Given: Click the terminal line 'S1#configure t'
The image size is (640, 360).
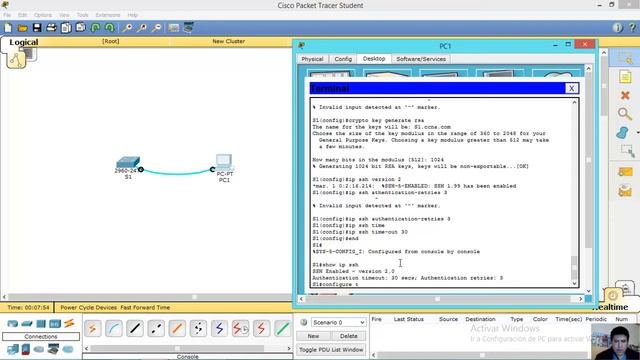Looking at the screenshot, I should [335, 284].
